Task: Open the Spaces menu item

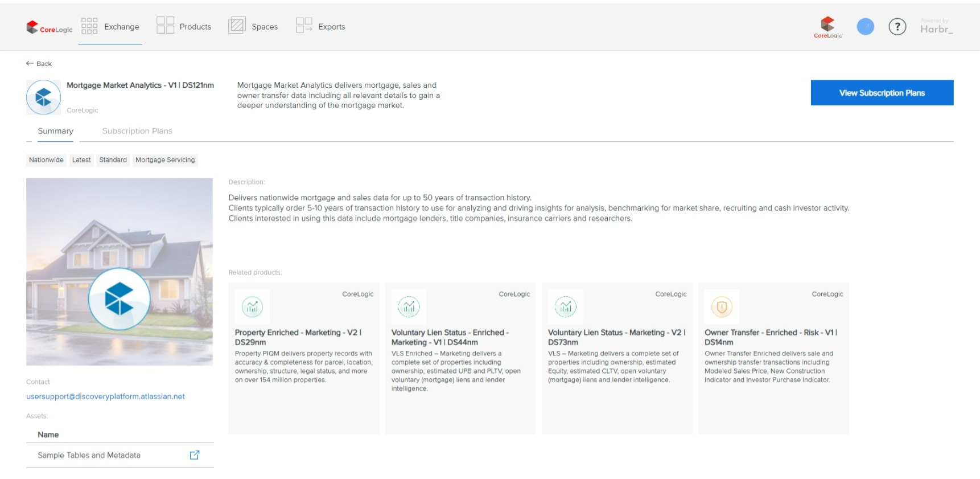Action: tap(265, 27)
